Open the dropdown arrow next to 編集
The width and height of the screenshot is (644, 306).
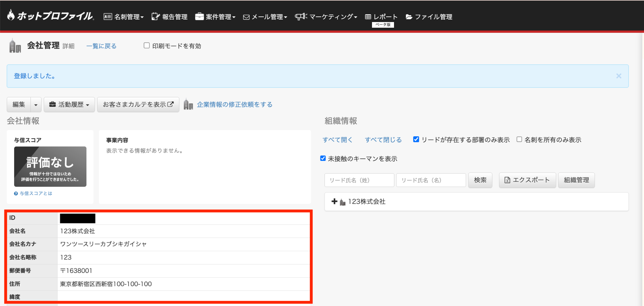tap(36, 105)
